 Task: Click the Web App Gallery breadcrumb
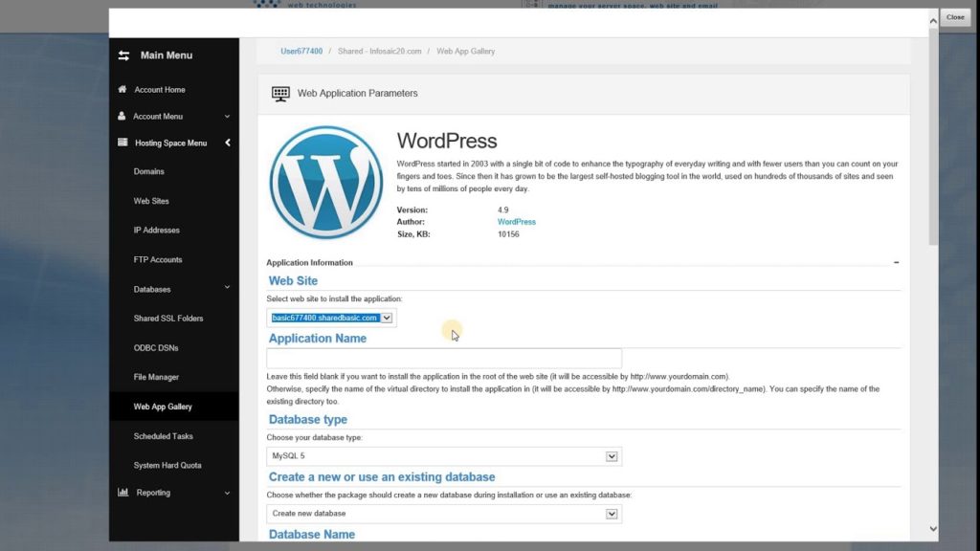[x=466, y=52]
